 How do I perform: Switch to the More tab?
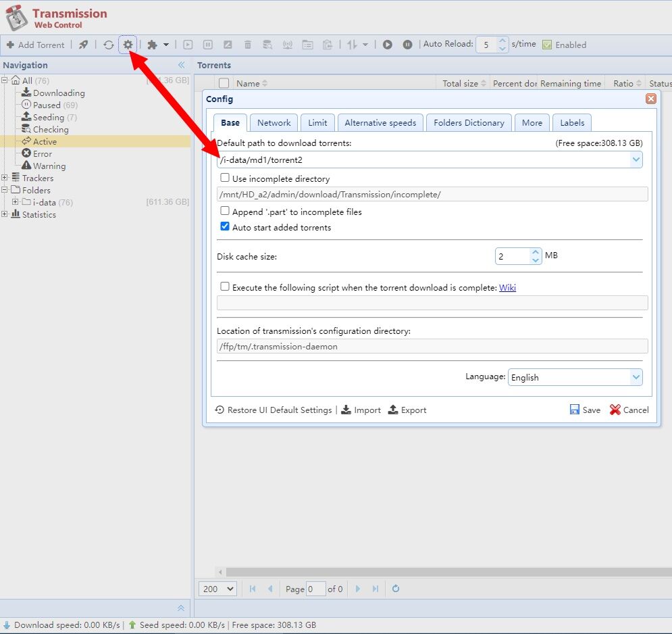(532, 123)
